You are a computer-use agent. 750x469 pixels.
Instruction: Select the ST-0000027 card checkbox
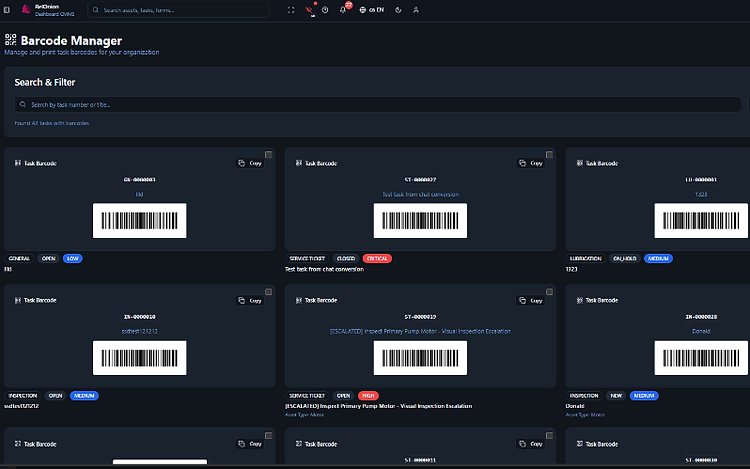549,154
